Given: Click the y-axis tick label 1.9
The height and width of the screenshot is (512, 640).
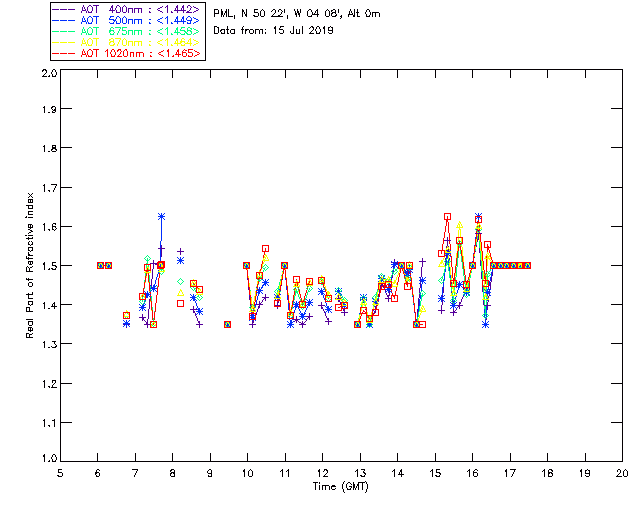Looking at the screenshot, I should pos(49,109).
